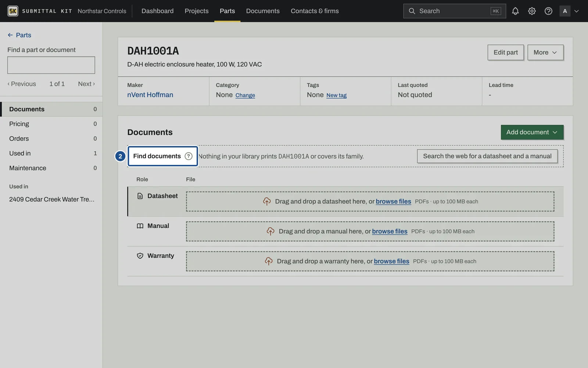588x368 pixels.
Task: Expand the account menu chevron
Action: 577,11
